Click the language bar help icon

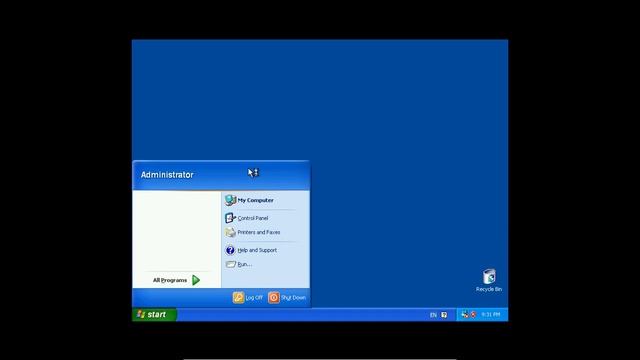pos(444,315)
